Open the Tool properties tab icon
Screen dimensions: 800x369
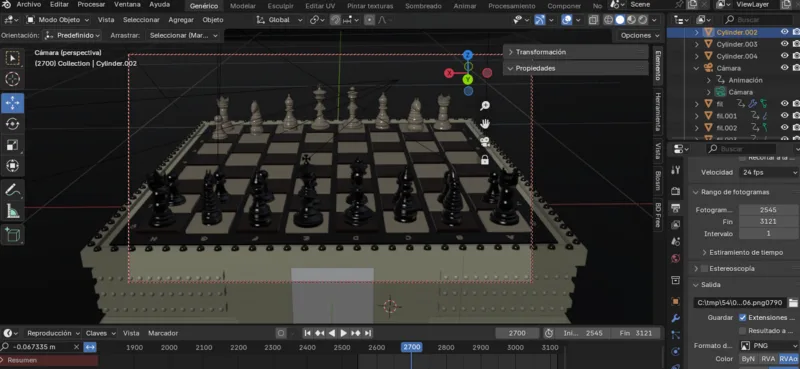pyautogui.click(x=676, y=170)
